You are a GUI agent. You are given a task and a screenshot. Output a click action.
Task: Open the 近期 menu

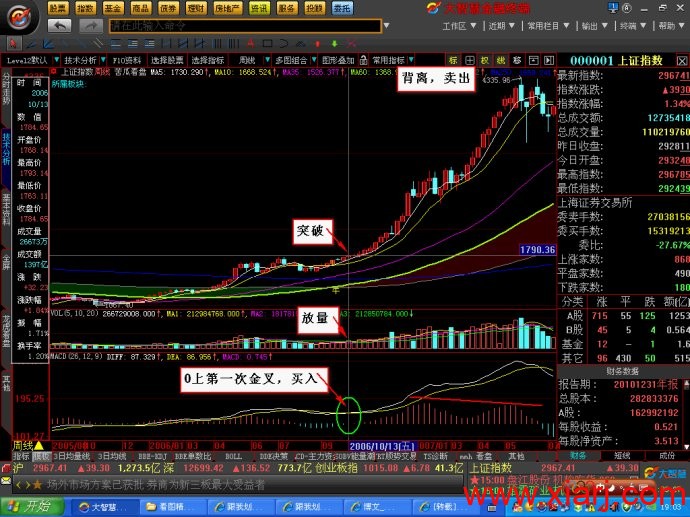click(x=501, y=26)
